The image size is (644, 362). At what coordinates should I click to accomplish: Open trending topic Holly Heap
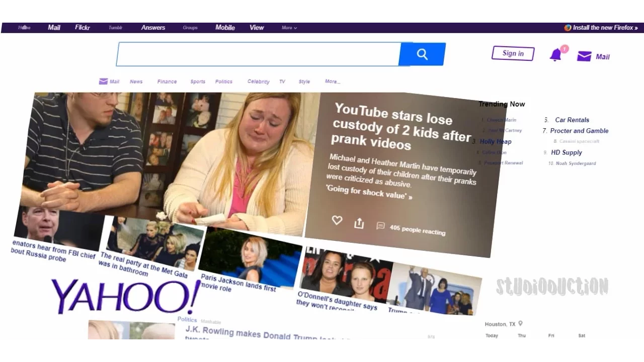click(x=496, y=142)
